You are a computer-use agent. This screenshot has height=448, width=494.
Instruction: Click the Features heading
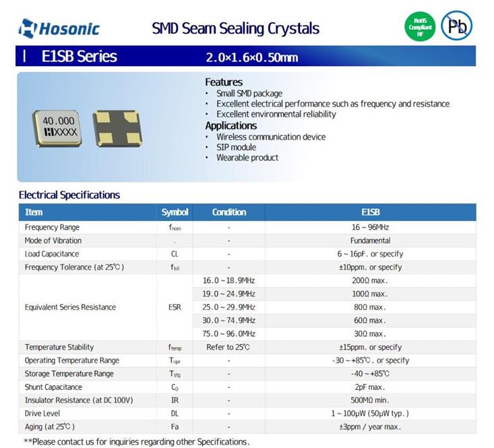[x=224, y=82]
